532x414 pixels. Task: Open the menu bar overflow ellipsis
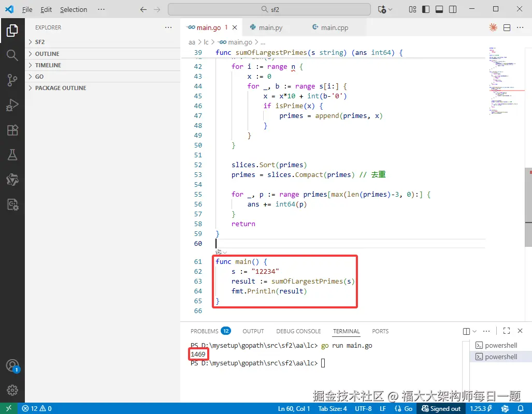(101, 9)
